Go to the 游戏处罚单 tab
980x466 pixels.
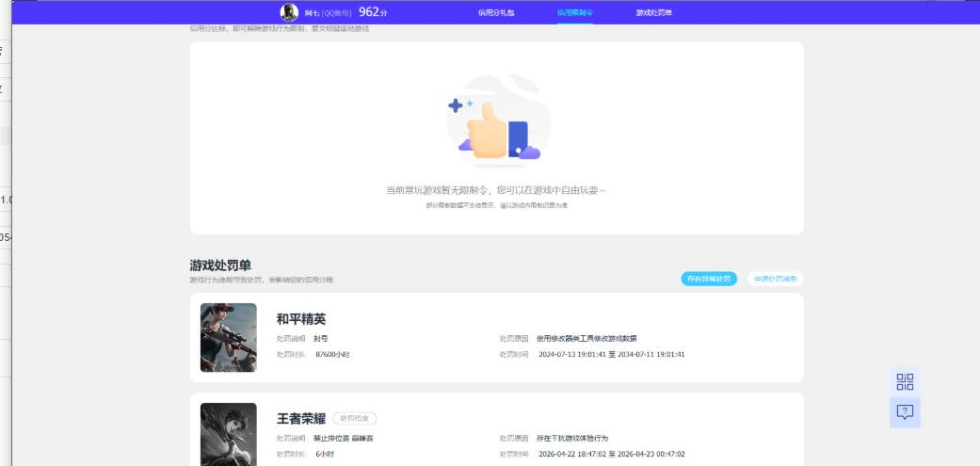click(x=653, y=12)
